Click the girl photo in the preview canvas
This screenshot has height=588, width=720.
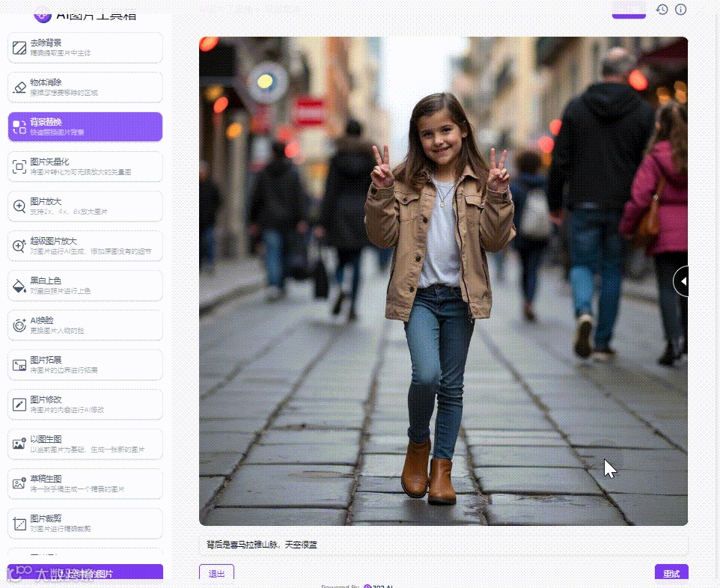[x=444, y=281]
